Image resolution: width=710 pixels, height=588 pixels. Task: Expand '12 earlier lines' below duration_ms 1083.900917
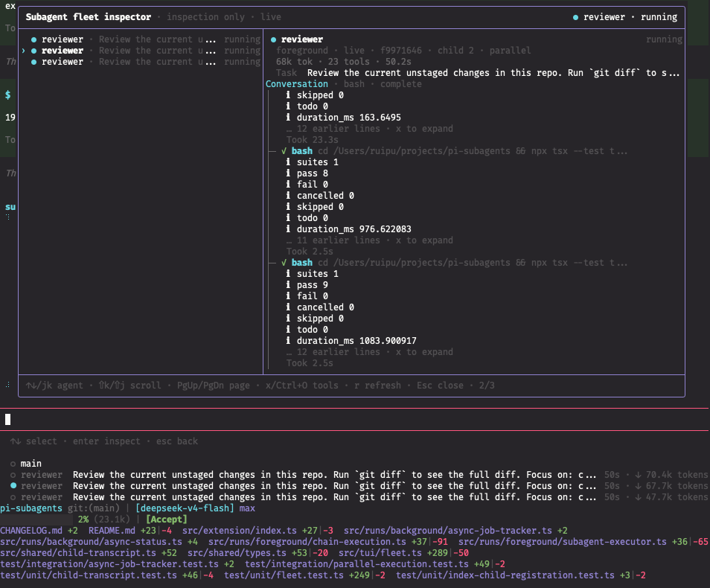(369, 352)
